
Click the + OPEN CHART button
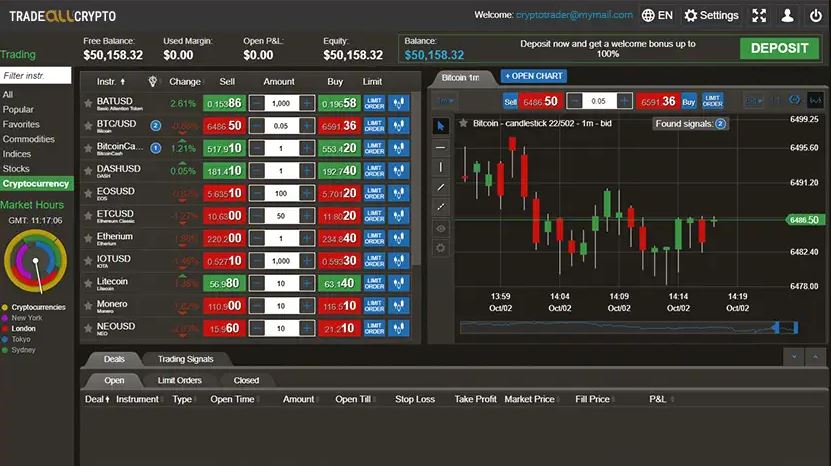(534, 76)
